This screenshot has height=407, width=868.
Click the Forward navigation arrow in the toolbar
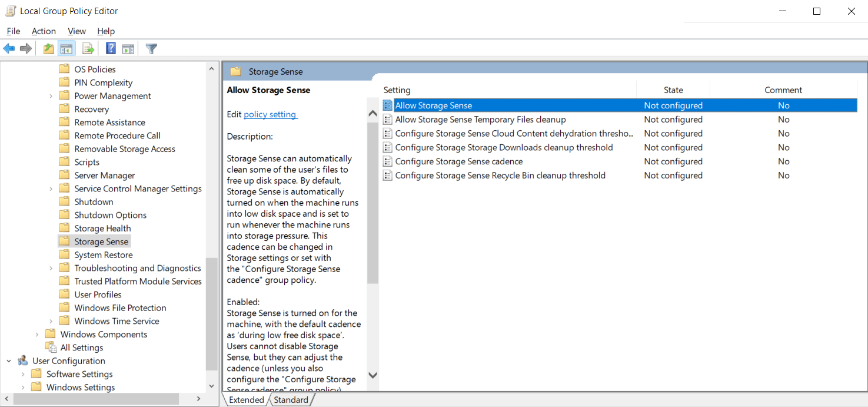26,48
